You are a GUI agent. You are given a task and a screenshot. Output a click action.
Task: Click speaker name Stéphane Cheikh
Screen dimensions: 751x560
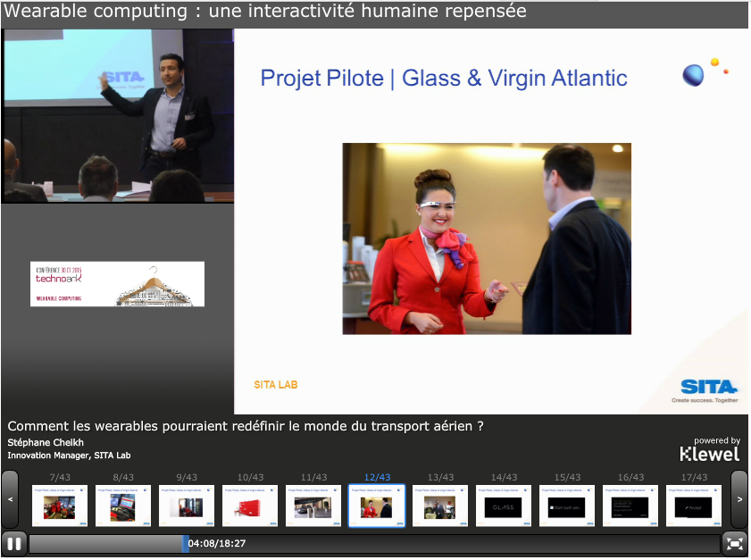pos(46,443)
